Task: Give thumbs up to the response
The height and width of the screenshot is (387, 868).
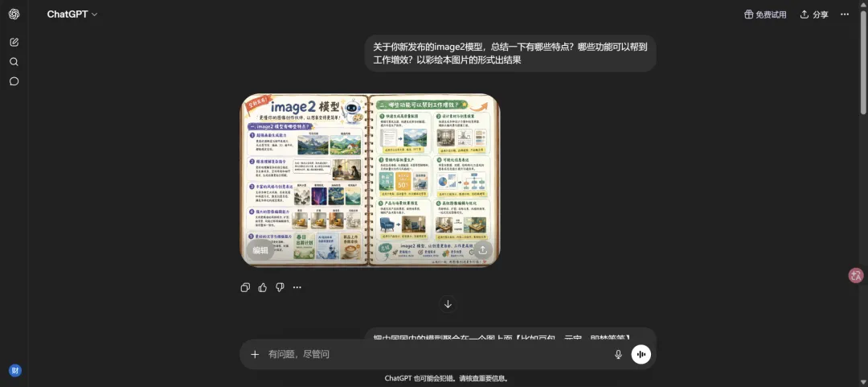Action: (262, 287)
